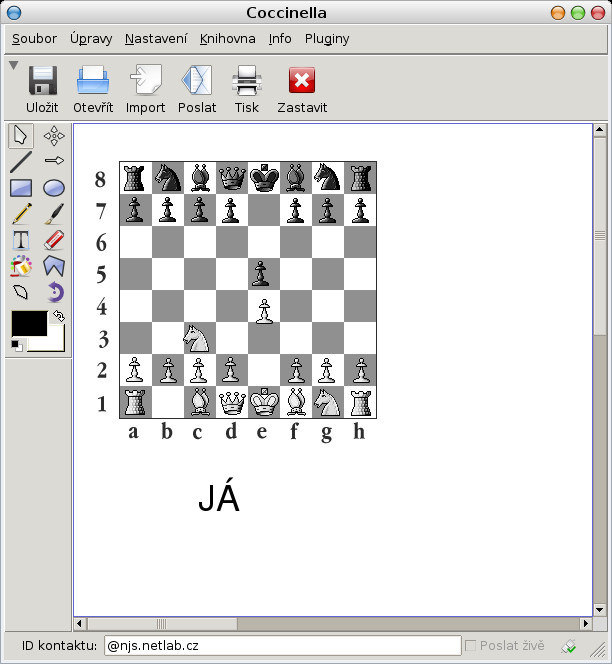Pick the pencil freehand tool
The image size is (612, 664).
click(21, 213)
